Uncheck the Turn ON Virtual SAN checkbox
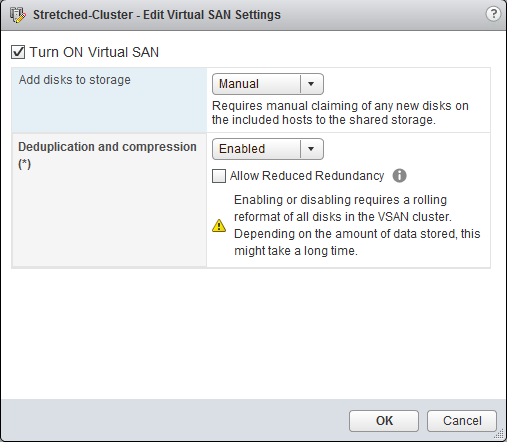The height and width of the screenshot is (442, 507). point(18,52)
